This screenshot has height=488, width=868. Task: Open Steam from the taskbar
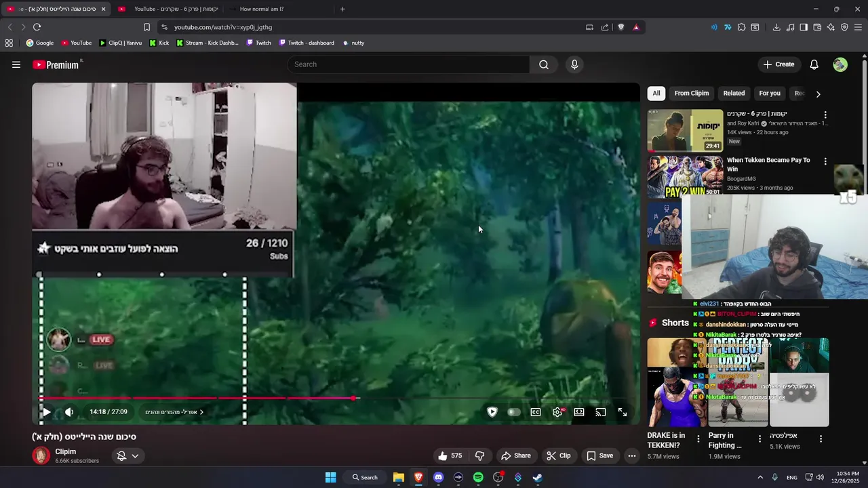[538, 477]
